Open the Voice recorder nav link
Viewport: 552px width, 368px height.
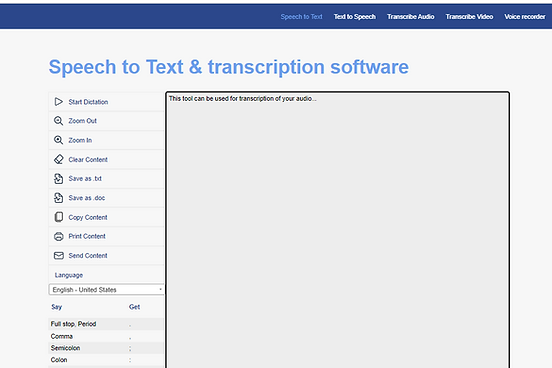[525, 17]
